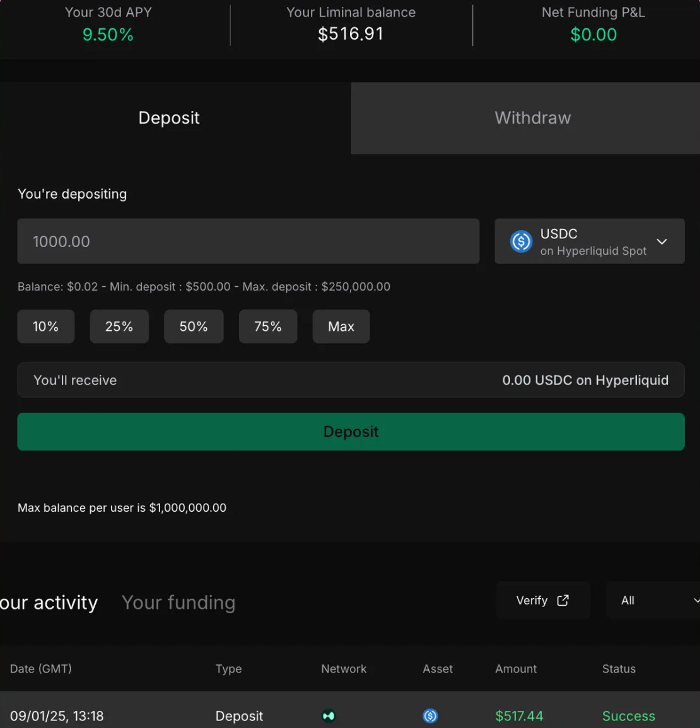Pick the 50% amount preset
The width and height of the screenshot is (700, 728).
(194, 326)
